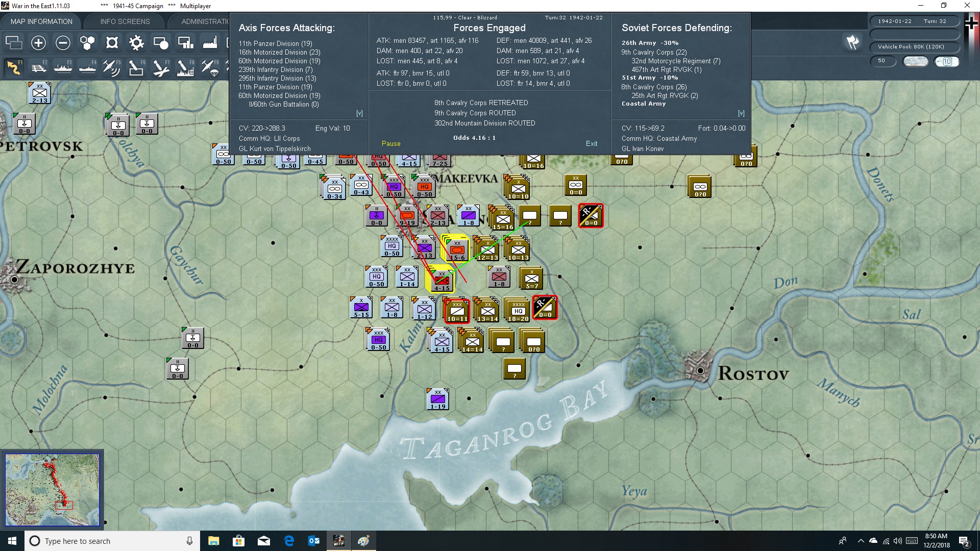Open the Info Screens tab
This screenshot has height=551, width=980.
pyautogui.click(x=125, y=21)
